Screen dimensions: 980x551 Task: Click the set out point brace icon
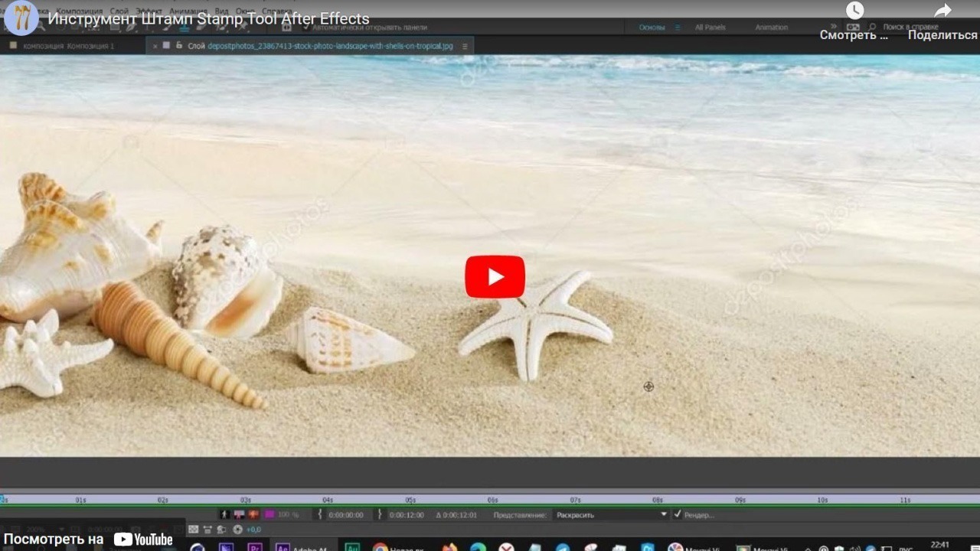379,515
